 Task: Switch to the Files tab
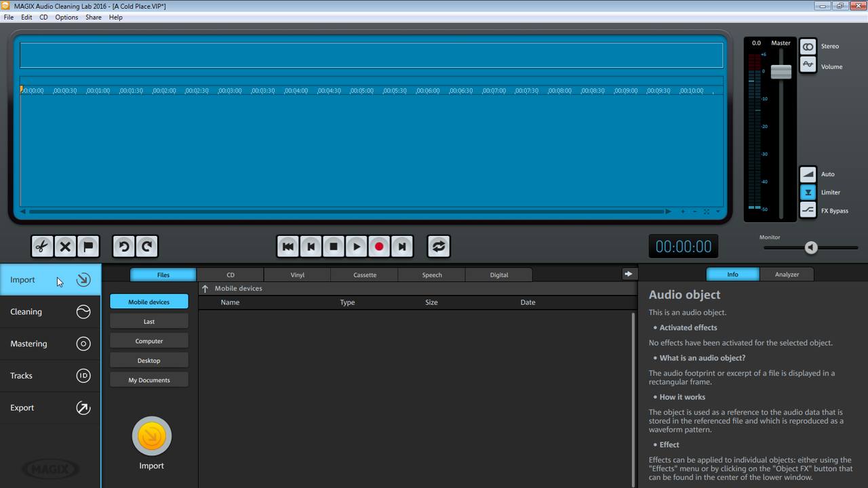point(163,275)
